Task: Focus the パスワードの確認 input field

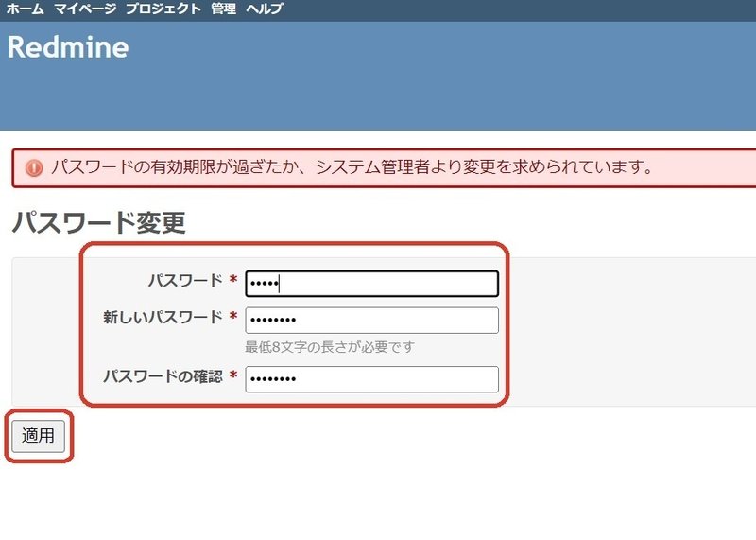Action: [371, 379]
